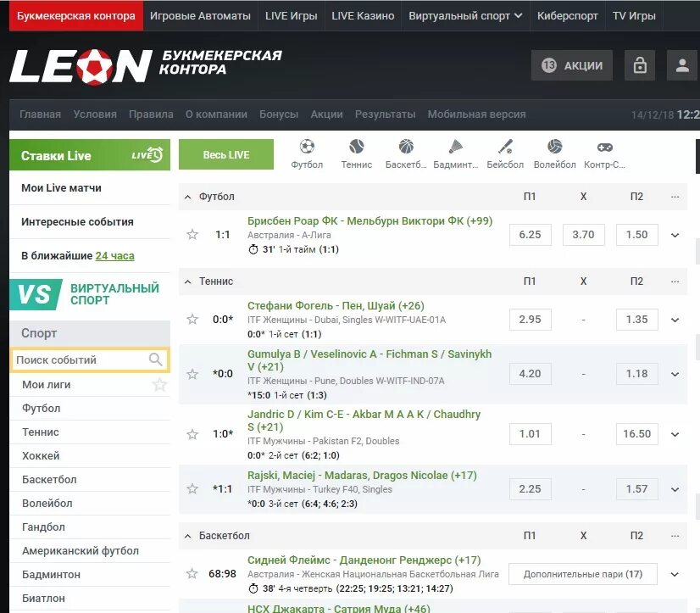Screen dimensions: 700x613
Task: Expand markets for Rajski, Maciej match
Action: click(675, 489)
